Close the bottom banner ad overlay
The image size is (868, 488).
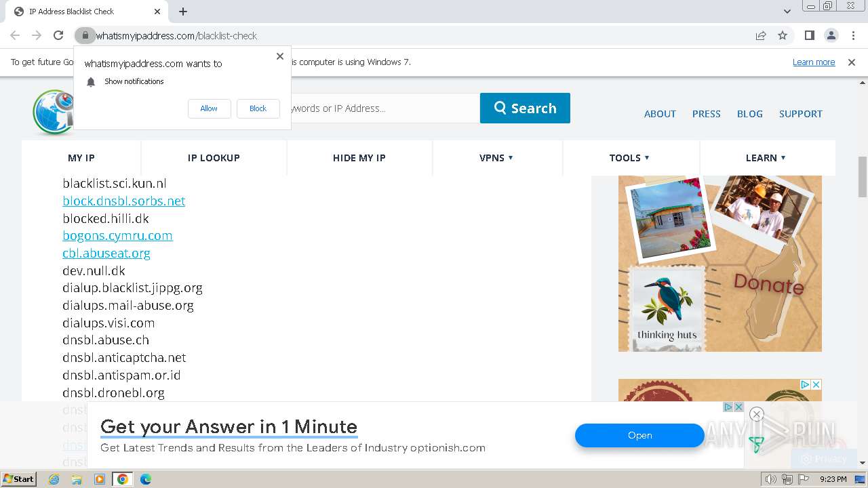pos(757,414)
